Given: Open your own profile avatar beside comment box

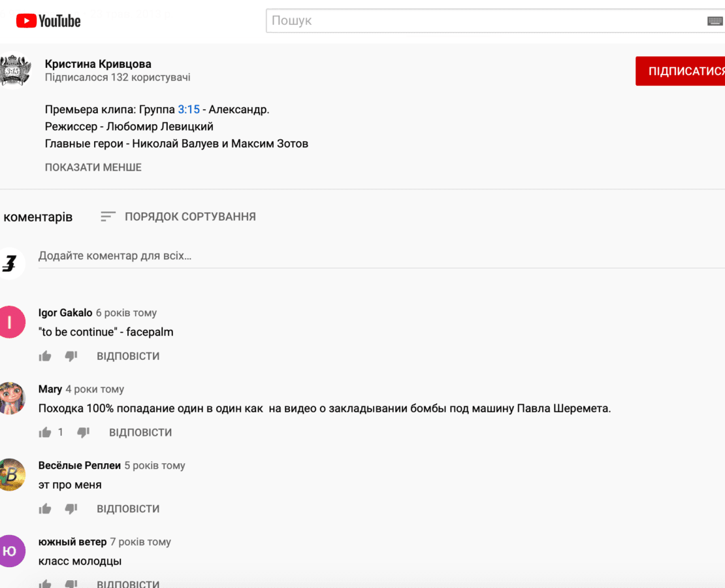Looking at the screenshot, I should [10, 263].
